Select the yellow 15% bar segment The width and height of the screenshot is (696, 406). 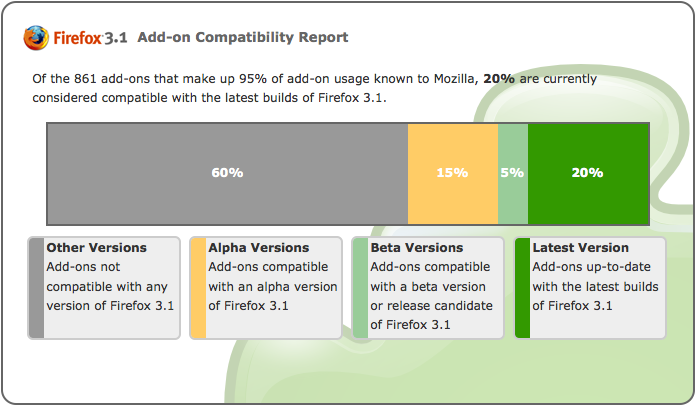coord(453,173)
